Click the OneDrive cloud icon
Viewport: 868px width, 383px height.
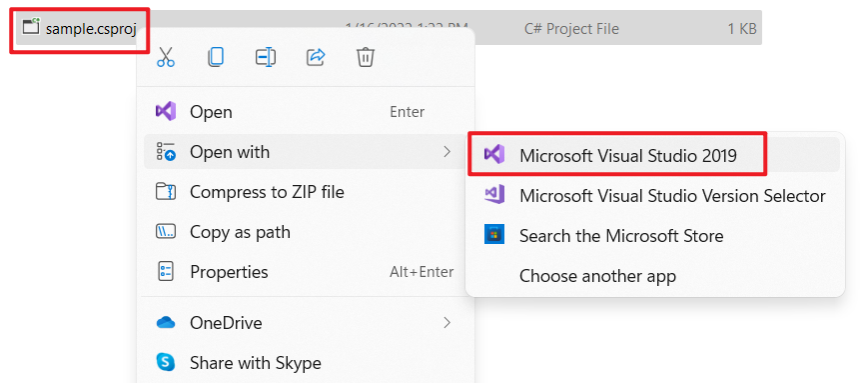[166, 323]
